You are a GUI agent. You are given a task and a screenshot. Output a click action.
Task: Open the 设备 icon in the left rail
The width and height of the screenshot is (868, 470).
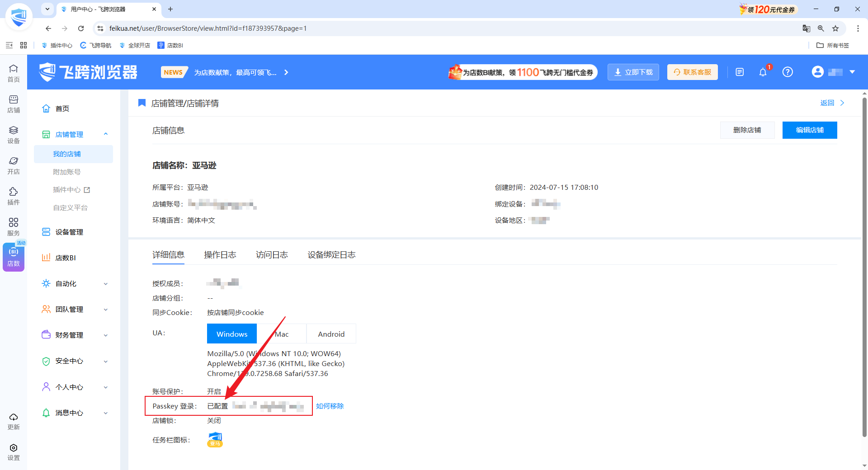click(x=14, y=135)
